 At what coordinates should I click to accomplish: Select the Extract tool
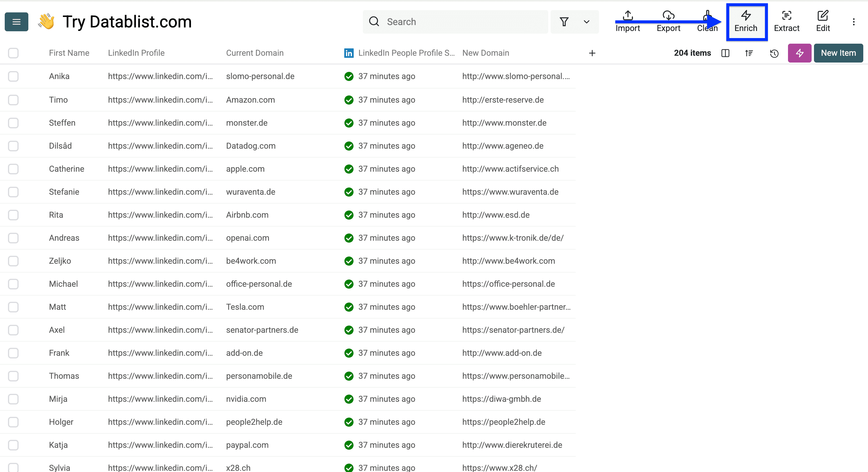pos(787,21)
